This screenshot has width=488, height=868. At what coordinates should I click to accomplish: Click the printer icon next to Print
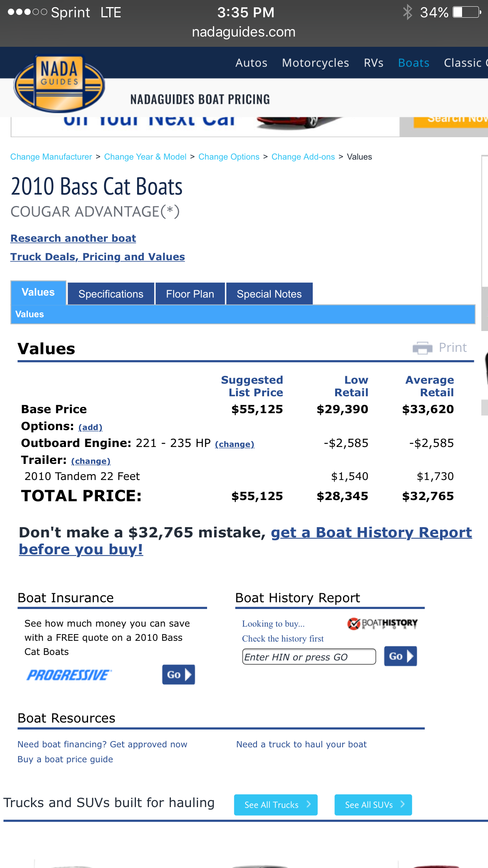[x=422, y=348]
